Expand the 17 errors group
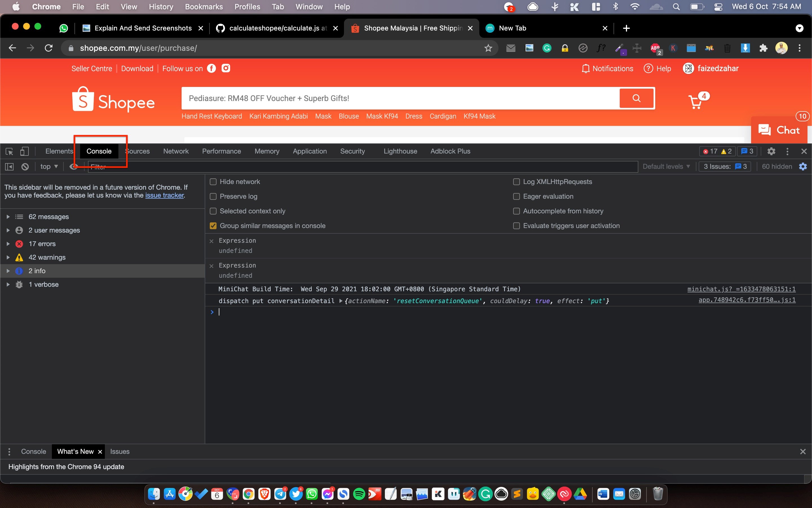This screenshot has height=508, width=812. [x=8, y=244]
